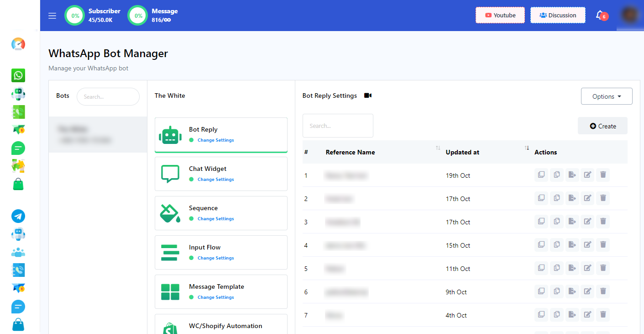The width and height of the screenshot is (644, 334).
Task: Open the Youtube link button
Action: 500,15
